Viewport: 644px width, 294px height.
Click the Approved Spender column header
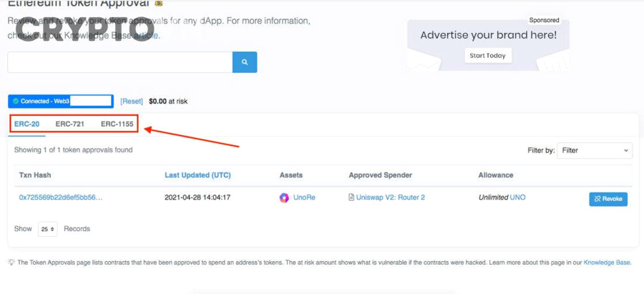381,175
